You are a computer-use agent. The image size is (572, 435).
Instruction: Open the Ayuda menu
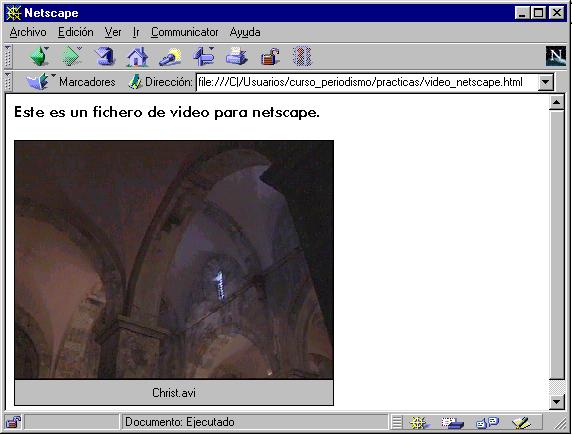tap(245, 32)
